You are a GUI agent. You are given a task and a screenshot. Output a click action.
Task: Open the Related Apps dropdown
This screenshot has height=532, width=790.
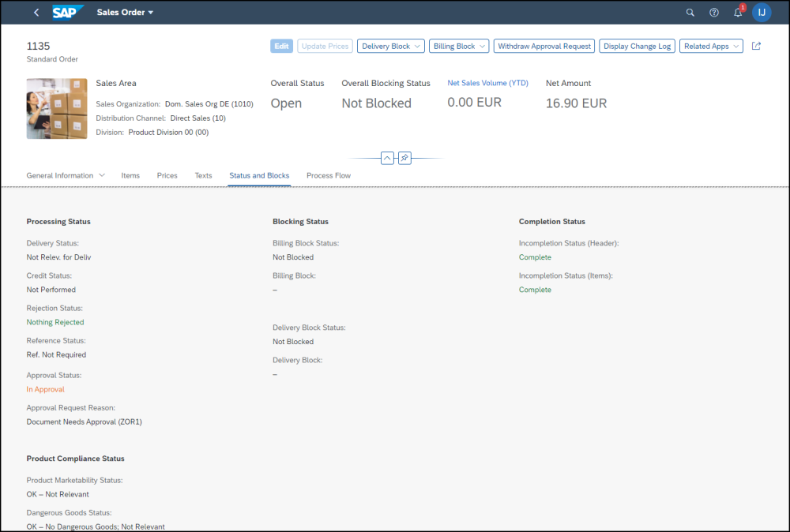[711, 46]
